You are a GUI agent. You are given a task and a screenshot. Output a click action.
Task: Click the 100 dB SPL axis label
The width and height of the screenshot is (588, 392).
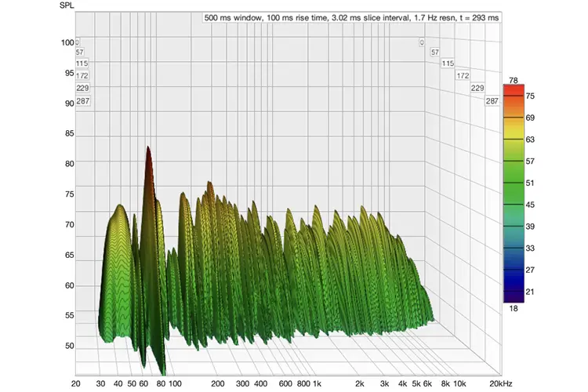pos(67,43)
